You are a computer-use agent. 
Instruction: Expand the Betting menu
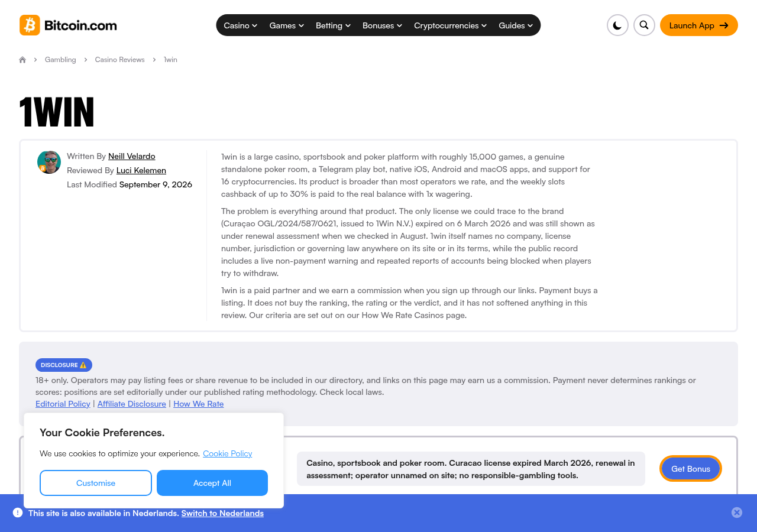[333, 25]
